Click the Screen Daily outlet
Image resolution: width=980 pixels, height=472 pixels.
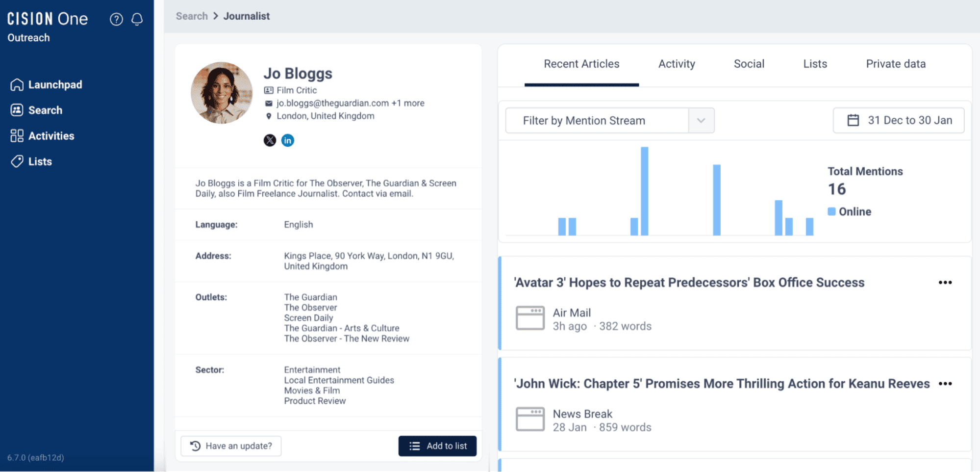click(308, 318)
